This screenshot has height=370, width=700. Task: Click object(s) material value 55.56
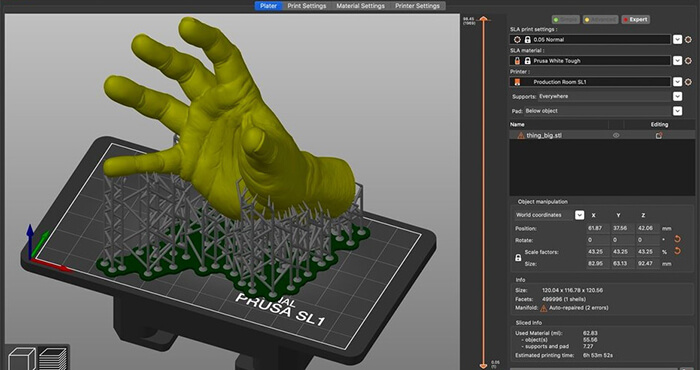click(590, 340)
